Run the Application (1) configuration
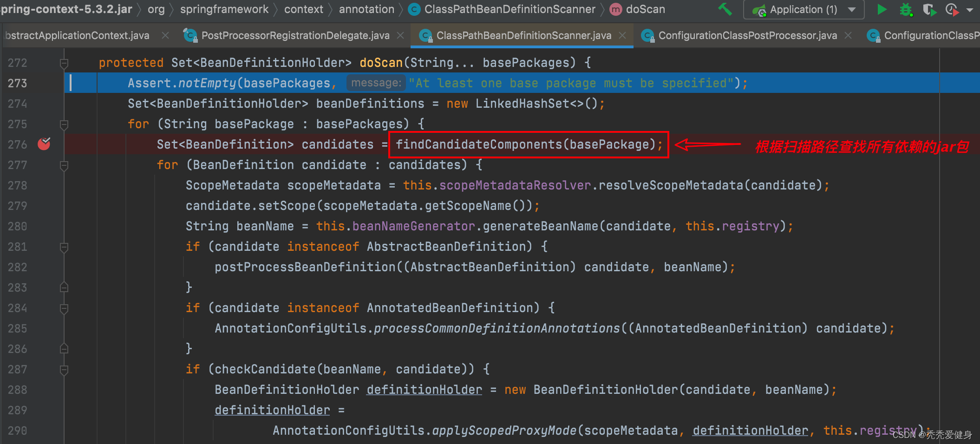 881,9
